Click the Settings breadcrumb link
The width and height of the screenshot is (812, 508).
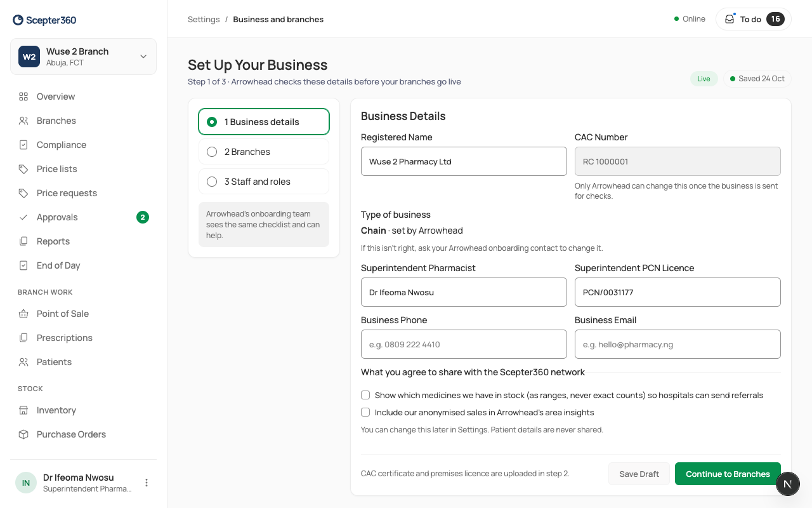coord(204,19)
